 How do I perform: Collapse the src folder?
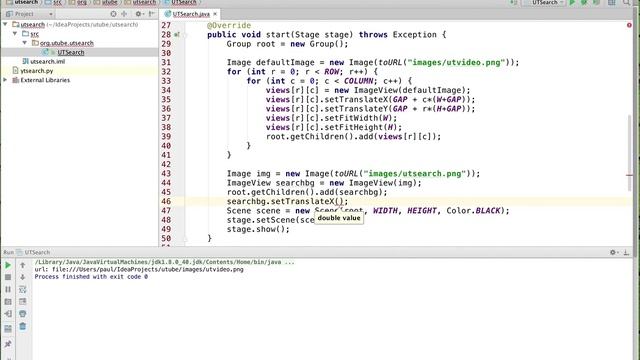(x=15, y=33)
